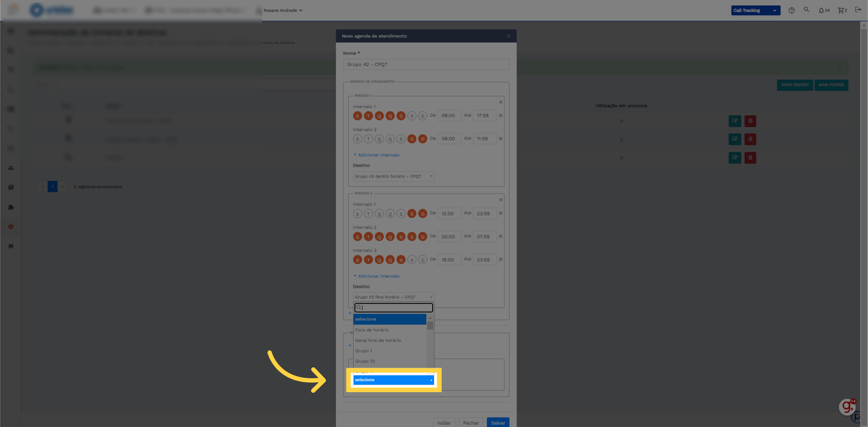This screenshot has height=427, width=868.
Task: Open the puzzle piece icon in sidebar
Action: coord(11,207)
